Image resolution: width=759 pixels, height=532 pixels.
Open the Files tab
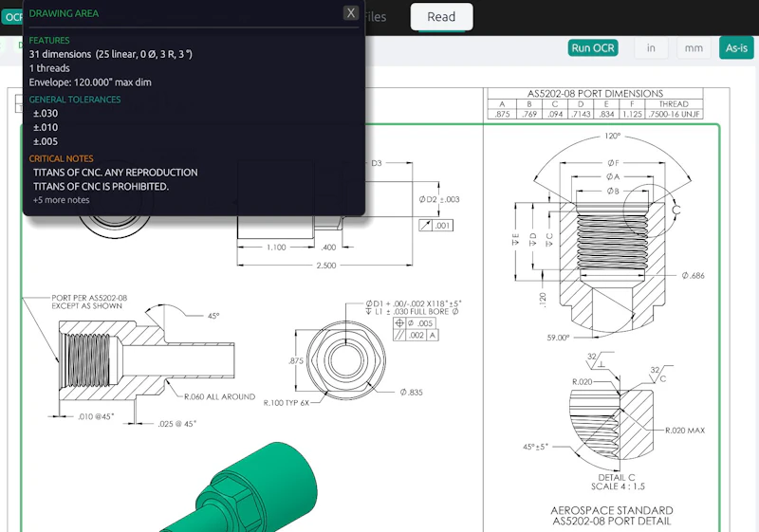375,17
